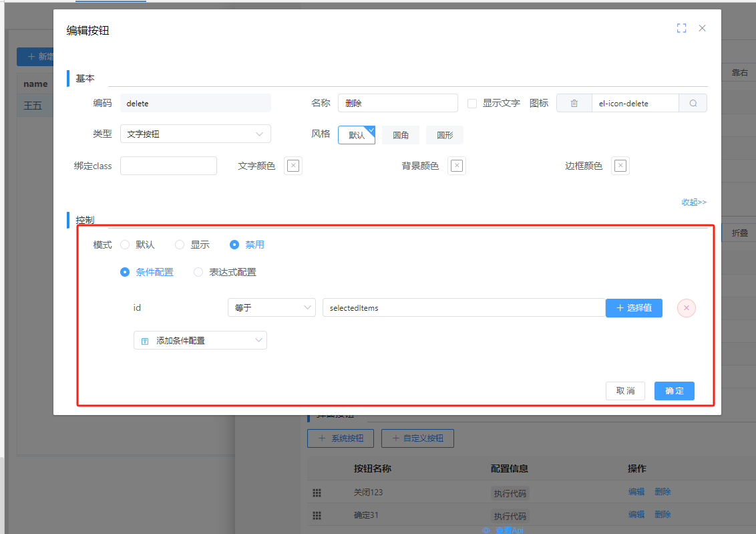Open the 边框颜色 color picker swatch
Viewport: 756px width, 534px height.
tap(620, 165)
